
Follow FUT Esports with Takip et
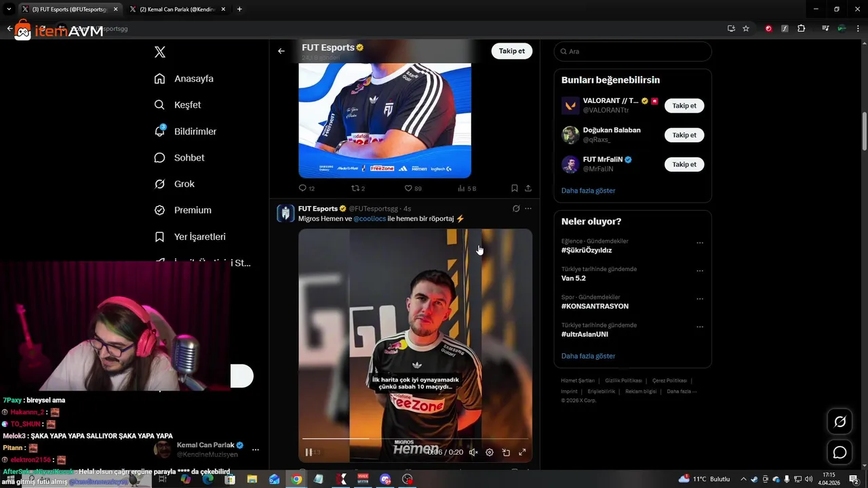click(512, 51)
